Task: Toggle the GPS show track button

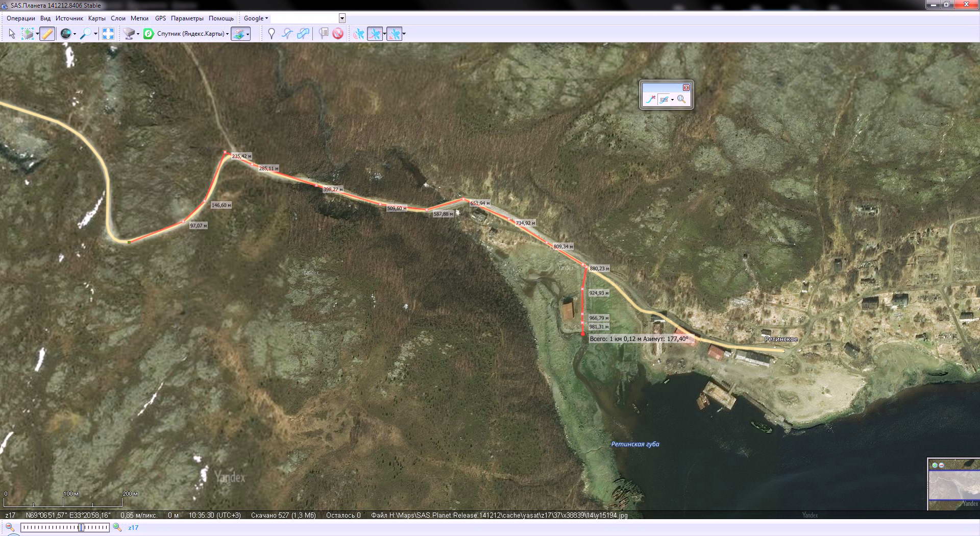Action: tap(375, 34)
